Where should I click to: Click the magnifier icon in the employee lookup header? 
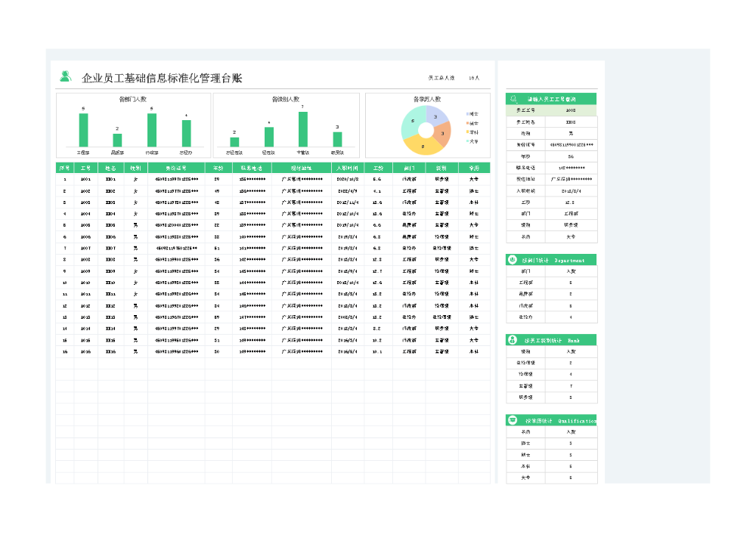[513, 99]
